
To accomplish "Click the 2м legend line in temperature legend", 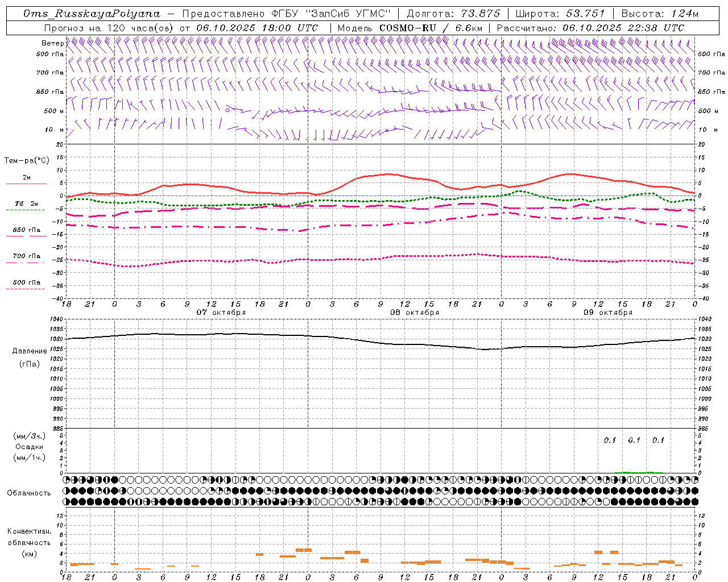I will (x=26, y=184).
